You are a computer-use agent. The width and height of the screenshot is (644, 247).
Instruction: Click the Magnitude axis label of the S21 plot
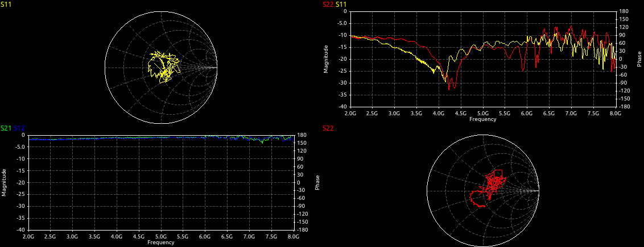(x=4, y=182)
